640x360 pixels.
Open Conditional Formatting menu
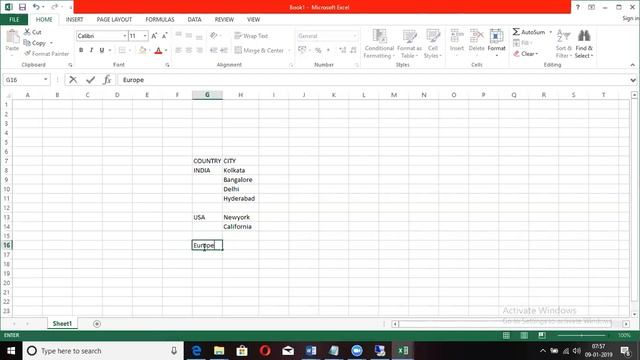379,44
